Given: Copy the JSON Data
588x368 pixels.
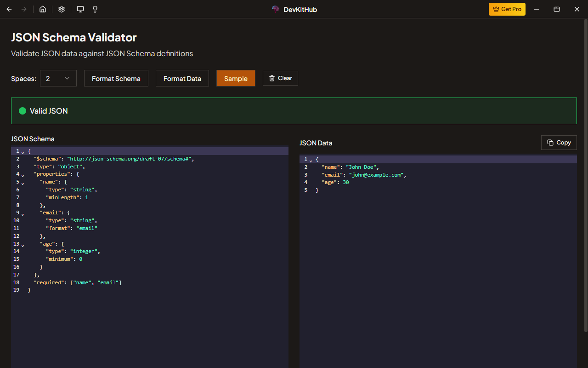Looking at the screenshot, I should [x=559, y=143].
